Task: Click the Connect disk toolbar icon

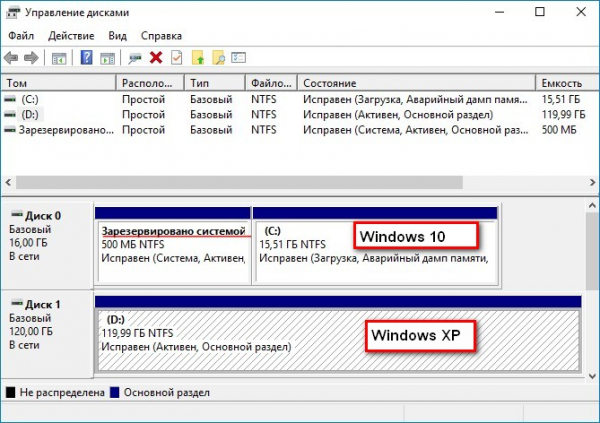Action: coord(135,58)
